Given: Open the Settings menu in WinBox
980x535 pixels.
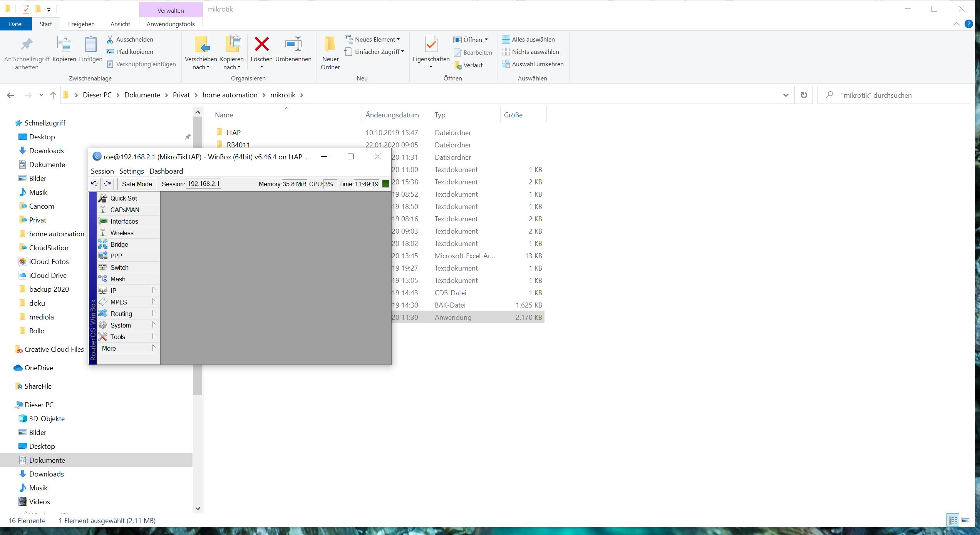Looking at the screenshot, I should coord(131,171).
